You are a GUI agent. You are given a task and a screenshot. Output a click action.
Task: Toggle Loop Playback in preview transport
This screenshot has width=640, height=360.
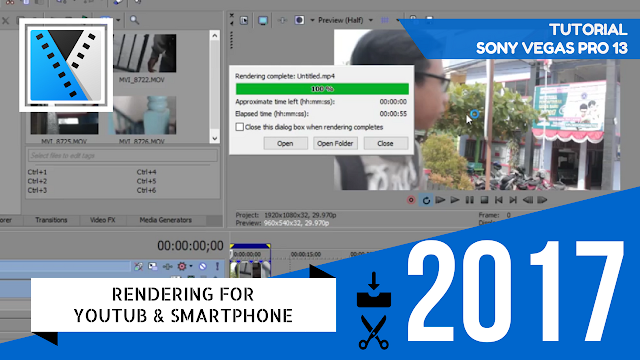click(426, 200)
